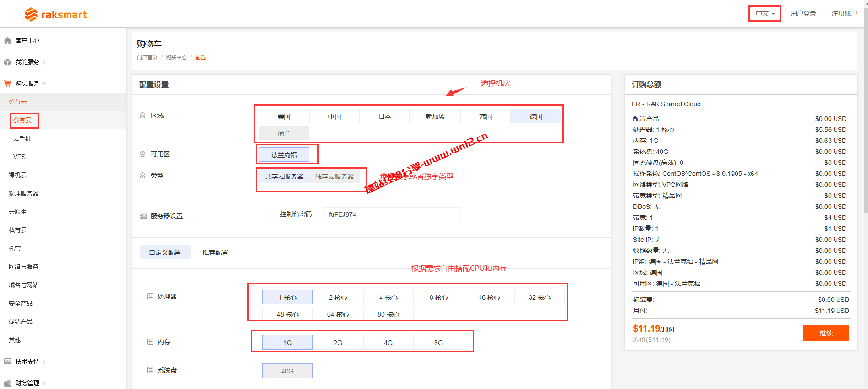Image resolution: width=868 pixels, height=389 pixels.
Task: Open 域名与网站 in the sidebar
Action: point(24,285)
